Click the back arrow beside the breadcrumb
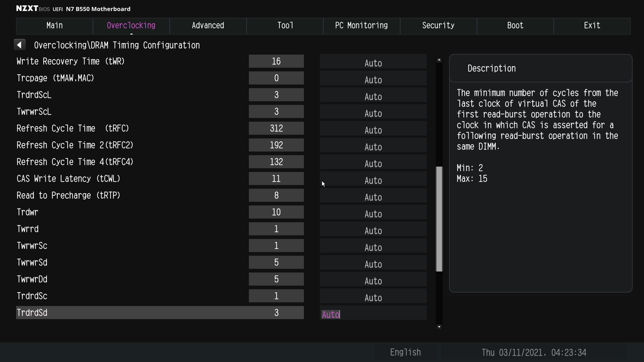 pyautogui.click(x=19, y=45)
